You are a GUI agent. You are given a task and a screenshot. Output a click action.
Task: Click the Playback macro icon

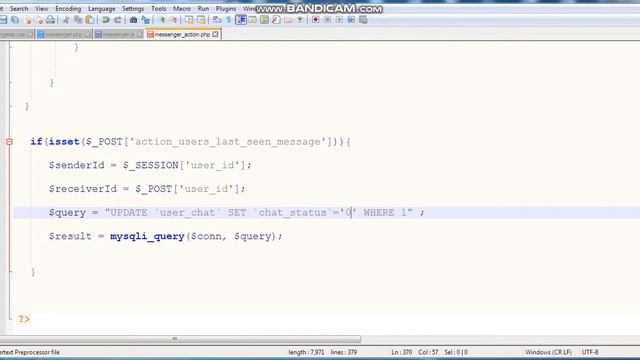click(339, 20)
